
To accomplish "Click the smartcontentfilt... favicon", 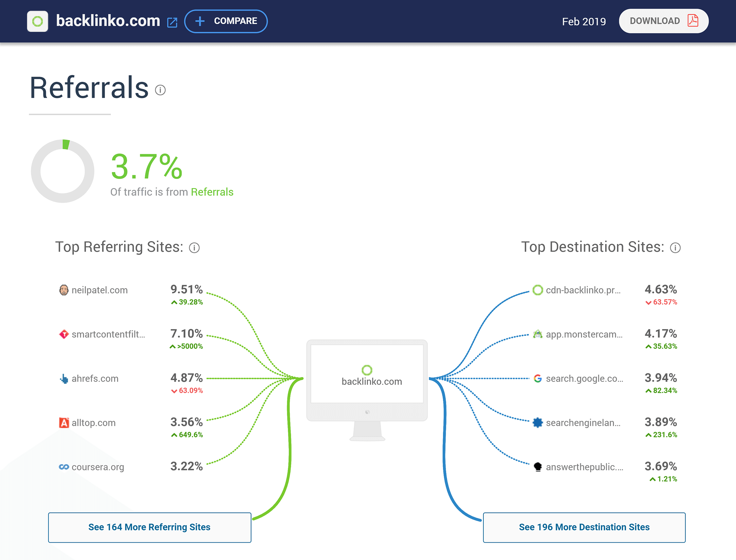I will pos(64,334).
